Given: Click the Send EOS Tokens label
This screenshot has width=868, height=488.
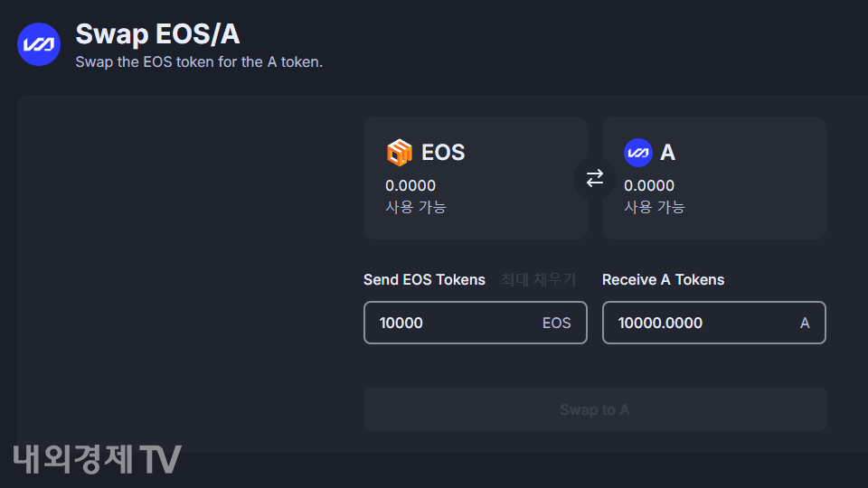Looking at the screenshot, I should pos(424,280).
